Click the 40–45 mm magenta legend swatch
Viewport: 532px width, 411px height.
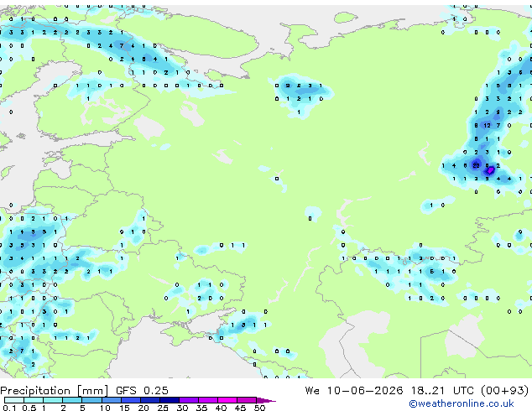227,400
